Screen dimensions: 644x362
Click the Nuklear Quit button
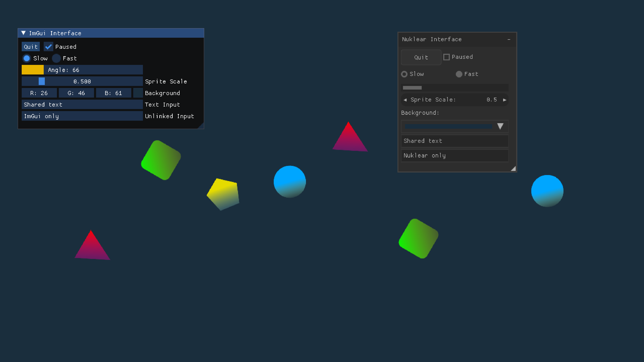[421, 58]
